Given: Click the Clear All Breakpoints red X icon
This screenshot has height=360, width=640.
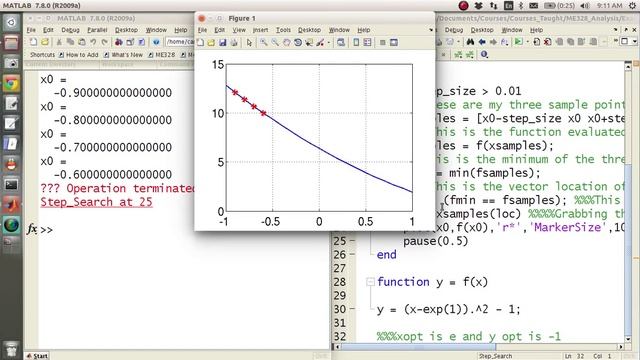Looking at the screenshot, I should pos(548,42).
